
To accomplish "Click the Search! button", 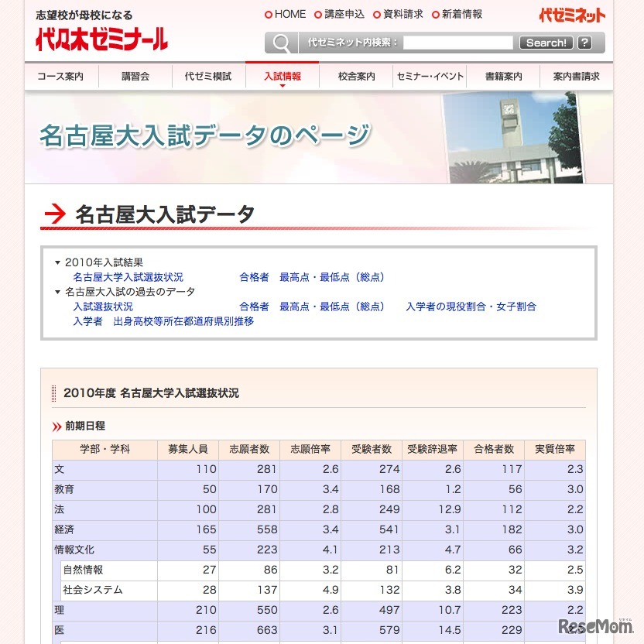I will pos(546,43).
